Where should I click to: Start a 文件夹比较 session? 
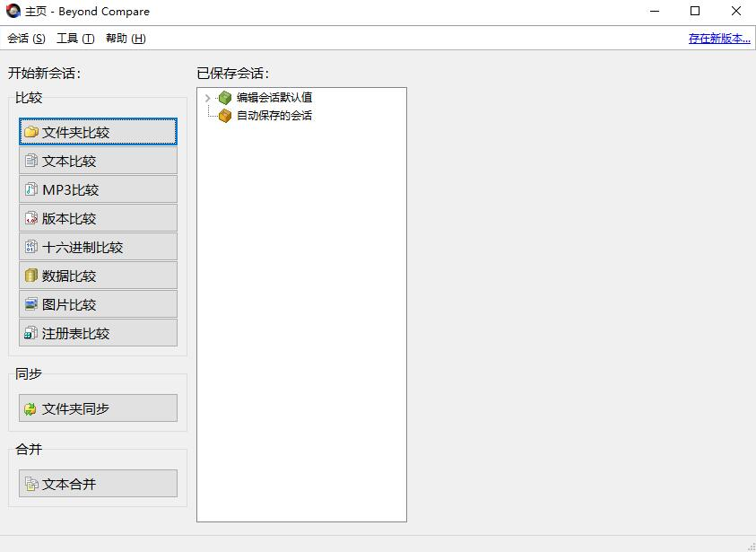tap(98, 132)
